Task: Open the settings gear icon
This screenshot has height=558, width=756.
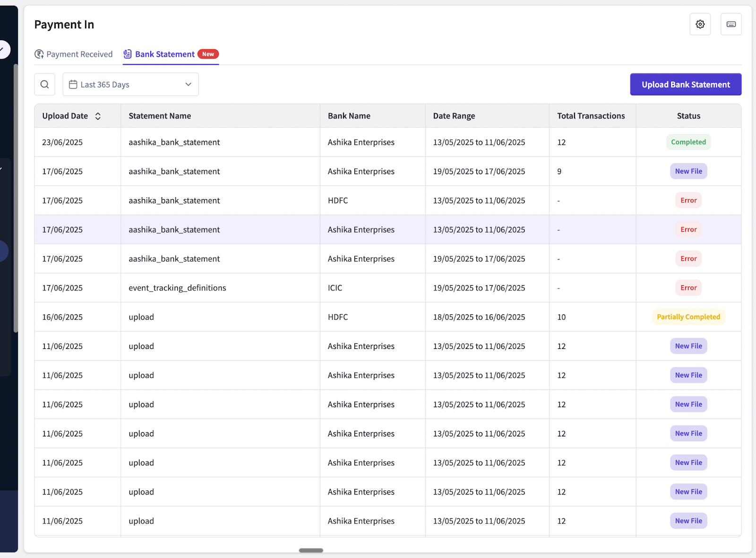Action: (700, 24)
